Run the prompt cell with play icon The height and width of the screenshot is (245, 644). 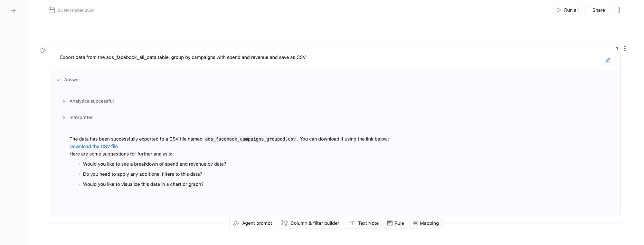(43, 50)
